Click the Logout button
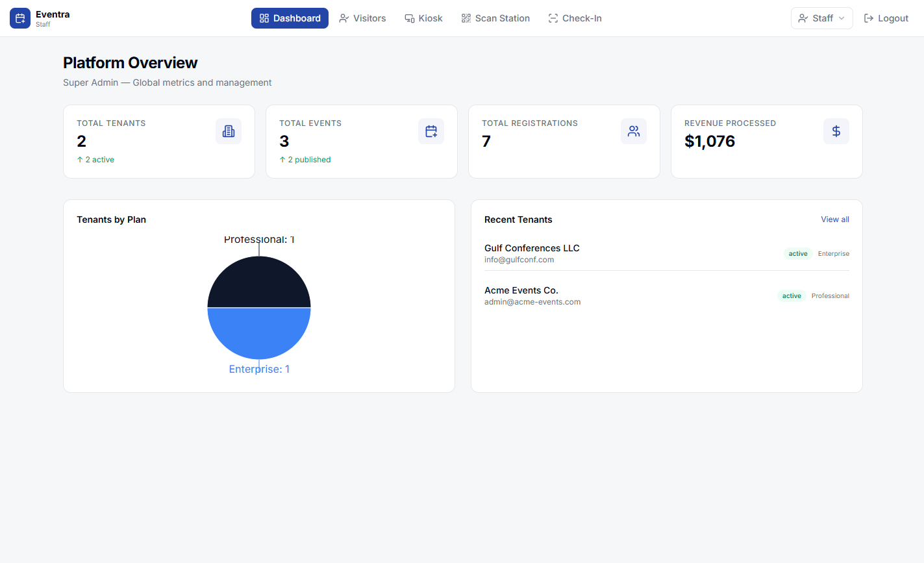The width and height of the screenshot is (924, 563). (886, 18)
